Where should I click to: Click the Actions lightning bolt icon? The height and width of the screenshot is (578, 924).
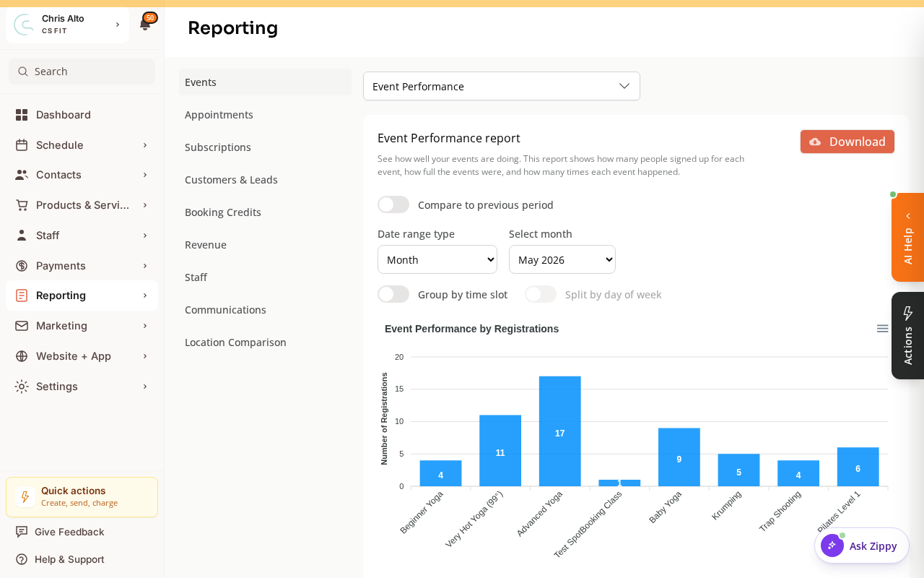(908, 313)
